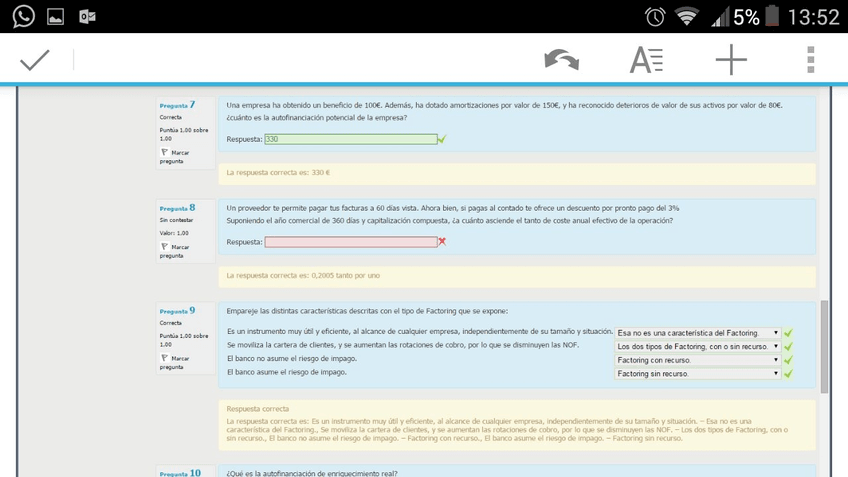Open 'Factoring con recurso.' dropdown

point(698,360)
